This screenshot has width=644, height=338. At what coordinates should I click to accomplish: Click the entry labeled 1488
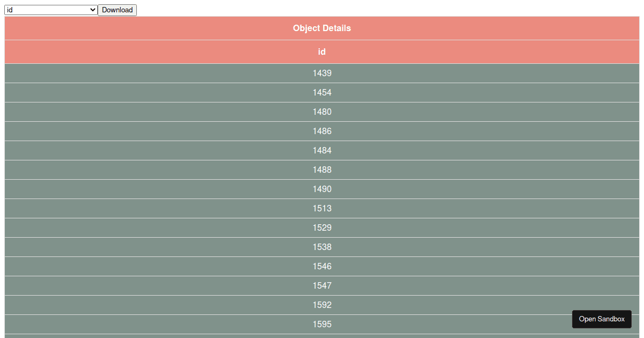tap(322, 170)
